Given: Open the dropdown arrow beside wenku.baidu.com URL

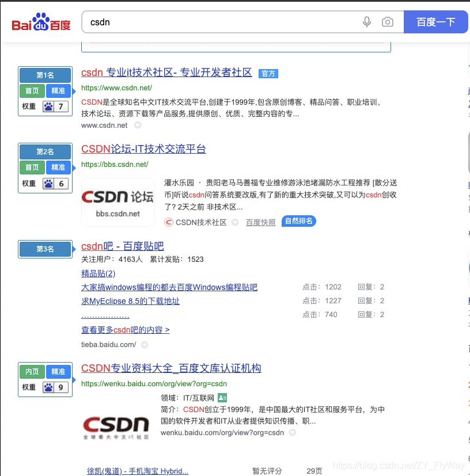Looking at the screenshot, I should (x=292, y=433).
